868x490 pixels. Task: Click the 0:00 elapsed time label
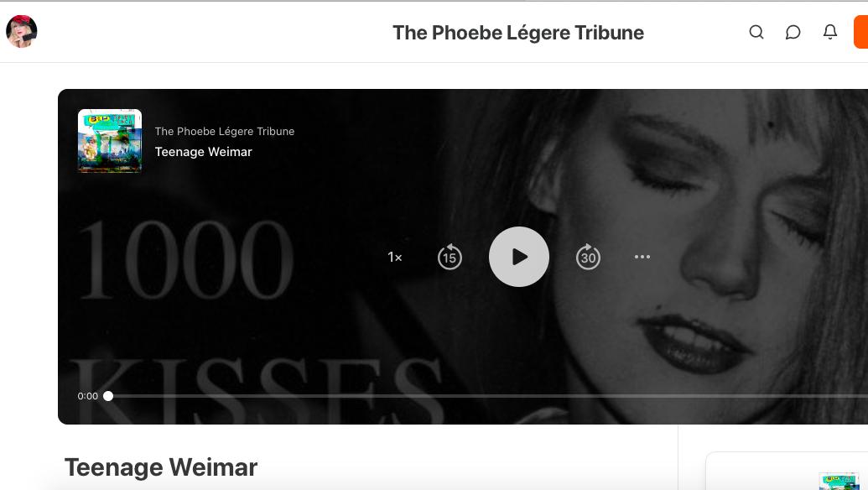coord(87,396)
